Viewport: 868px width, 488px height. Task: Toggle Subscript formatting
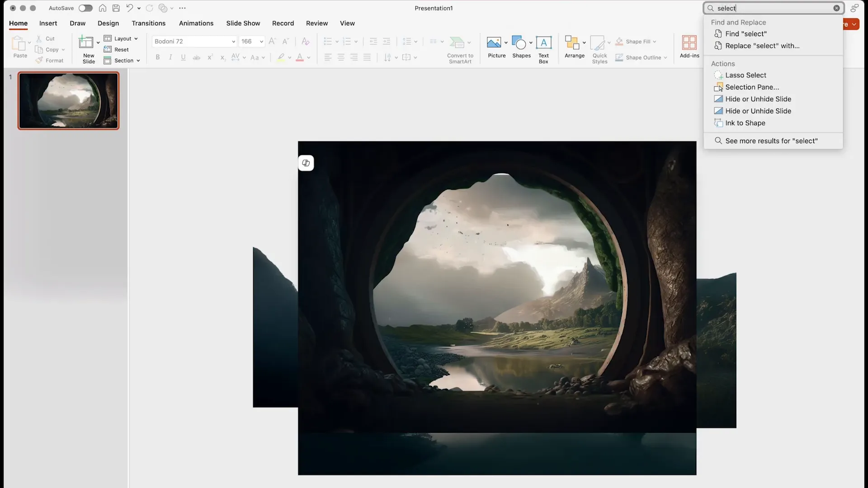coord(223,57)
